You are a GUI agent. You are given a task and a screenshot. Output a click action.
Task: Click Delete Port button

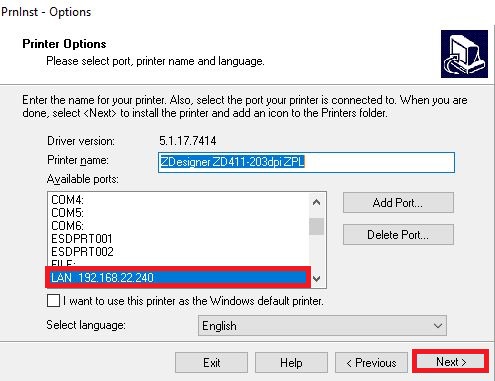point(398,235)
